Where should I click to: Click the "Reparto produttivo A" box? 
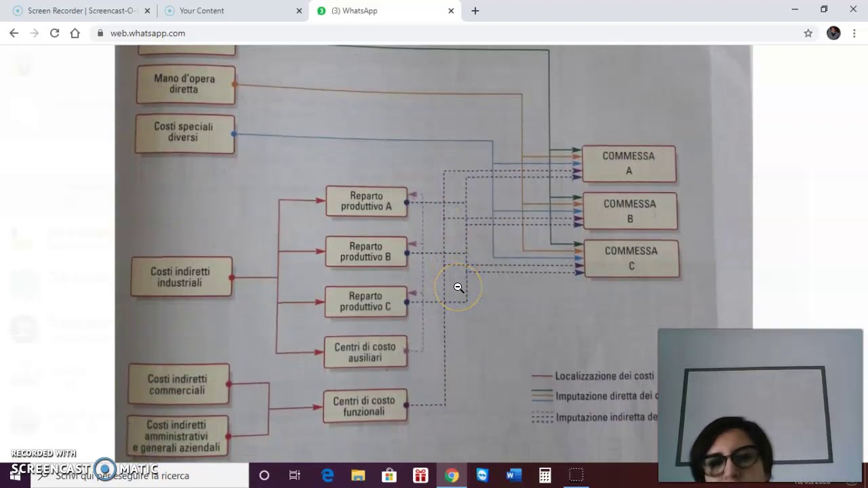[x=366, y=201]
